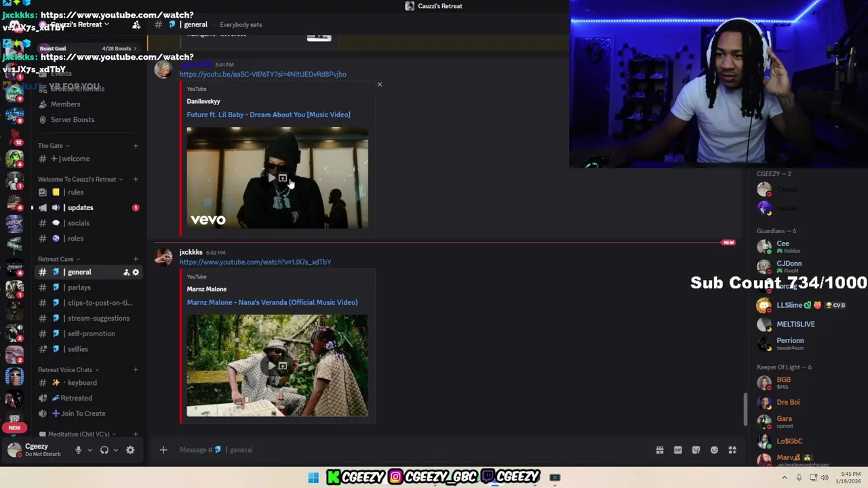Open the emoji picker
This screenshot has width=868, height=488.
click(x=714, y=450)
